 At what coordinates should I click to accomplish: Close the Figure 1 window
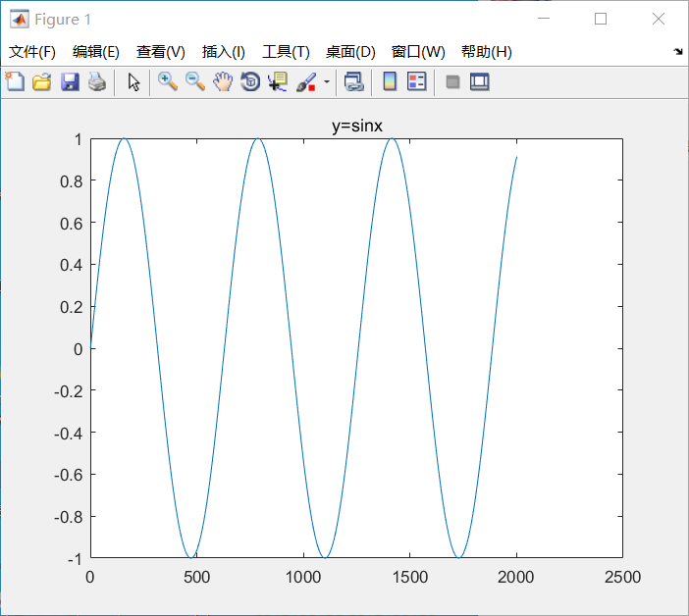tap(659, 19)
